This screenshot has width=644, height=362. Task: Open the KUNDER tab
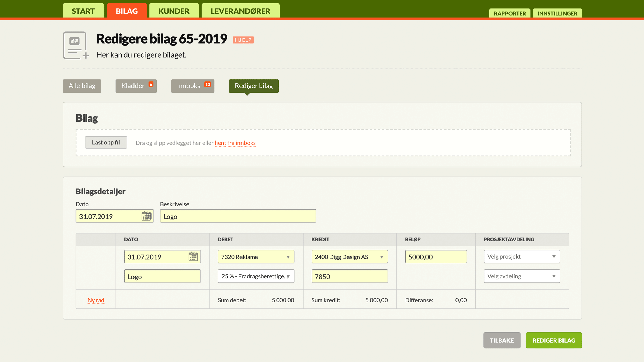pyautogui.click(x=174, y=11)
